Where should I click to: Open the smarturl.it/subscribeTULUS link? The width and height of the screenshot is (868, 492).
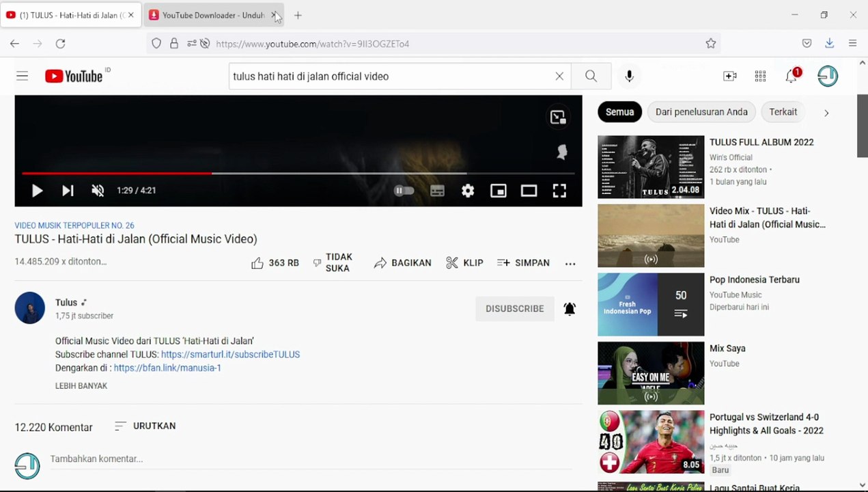point(230,355)
